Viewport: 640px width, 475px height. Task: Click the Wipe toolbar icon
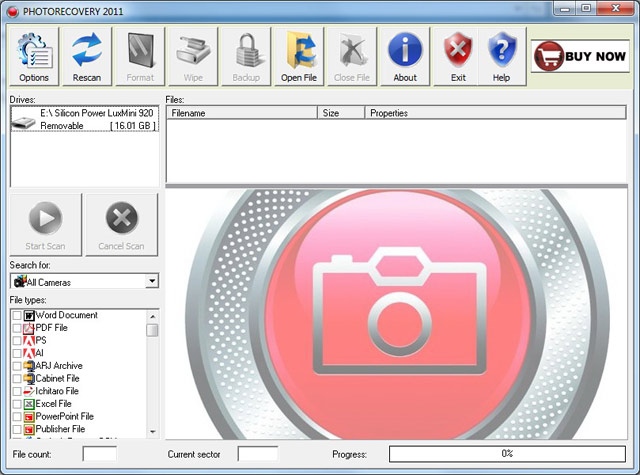[x=193, y=51]
